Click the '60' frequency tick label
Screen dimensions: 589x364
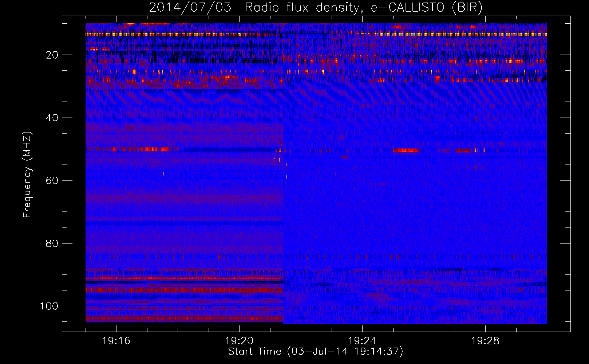[52, 181]
